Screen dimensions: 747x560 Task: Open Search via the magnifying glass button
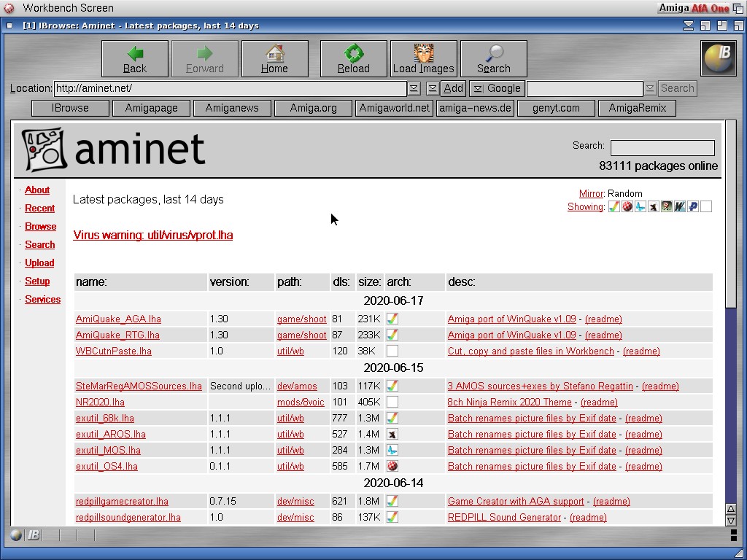click(494, 58)
